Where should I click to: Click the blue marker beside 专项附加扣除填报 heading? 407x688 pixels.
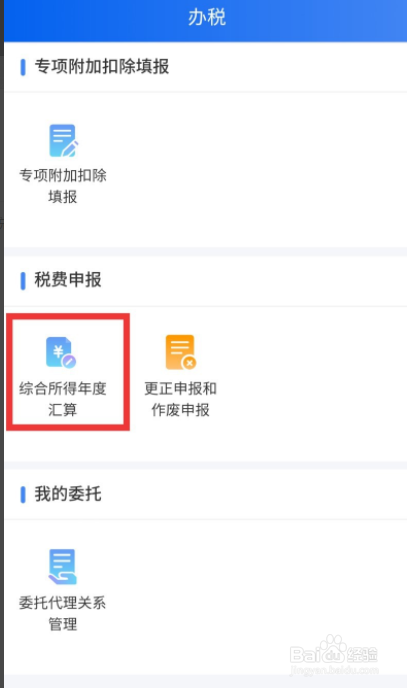(23, 67)
